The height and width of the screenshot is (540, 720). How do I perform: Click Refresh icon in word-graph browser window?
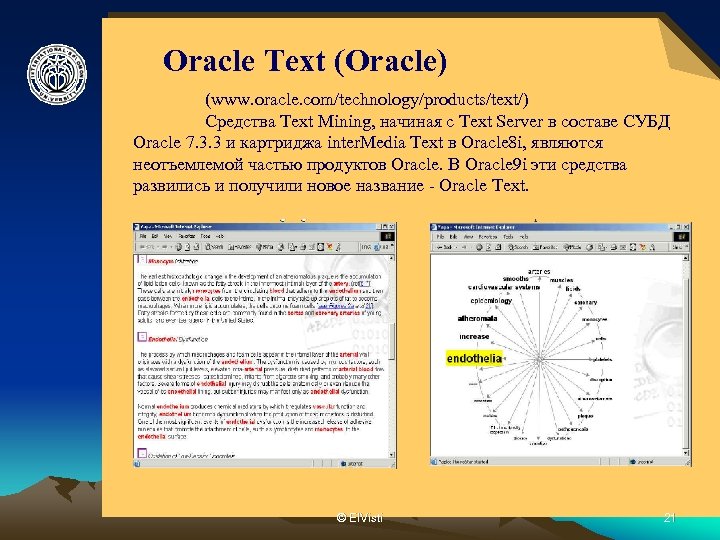[489, 247]
